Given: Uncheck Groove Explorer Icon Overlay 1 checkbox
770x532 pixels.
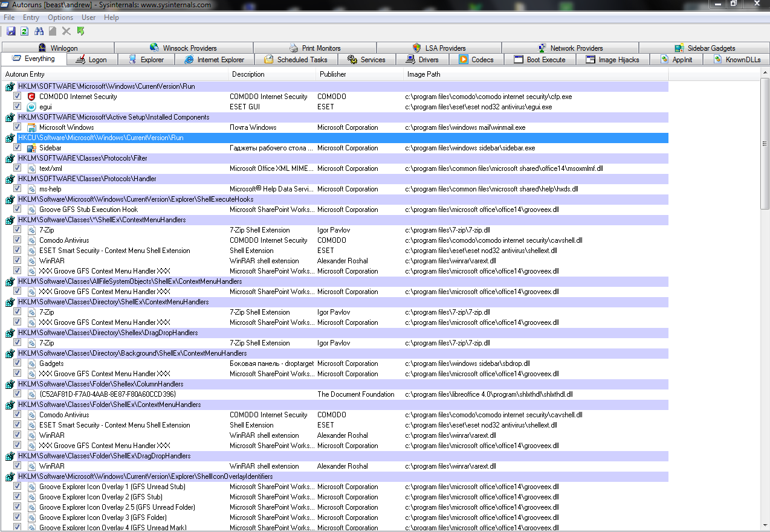Looking at the screenshot, I should (x=17, y=486).
